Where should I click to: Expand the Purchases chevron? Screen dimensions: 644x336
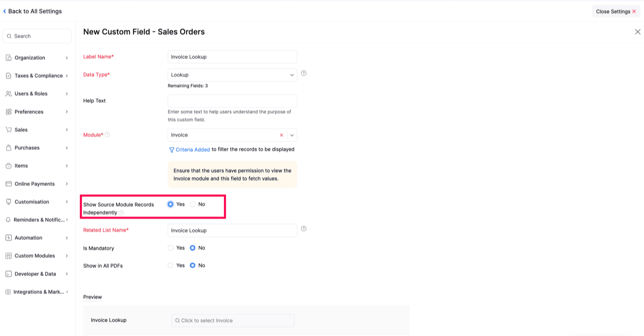click(67, 148)
